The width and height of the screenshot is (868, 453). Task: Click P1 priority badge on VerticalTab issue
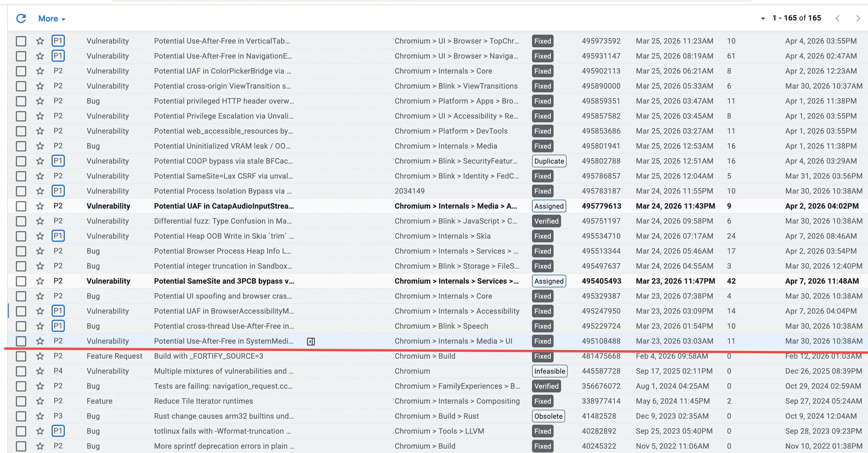(58, 41)
